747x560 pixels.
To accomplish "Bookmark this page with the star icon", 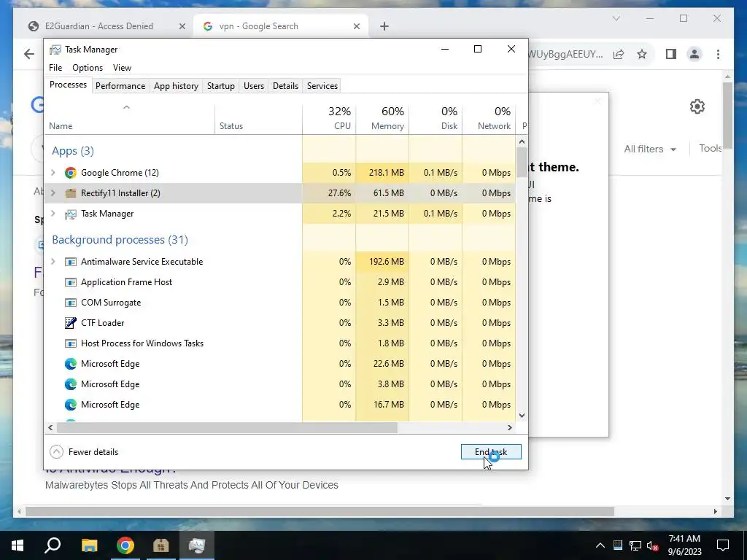I will 642,54.
